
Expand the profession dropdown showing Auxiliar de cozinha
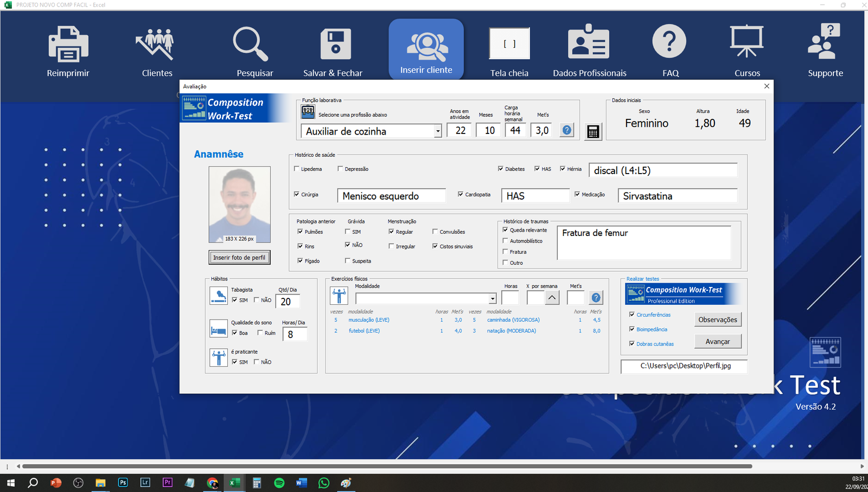[x=437, y=131]
